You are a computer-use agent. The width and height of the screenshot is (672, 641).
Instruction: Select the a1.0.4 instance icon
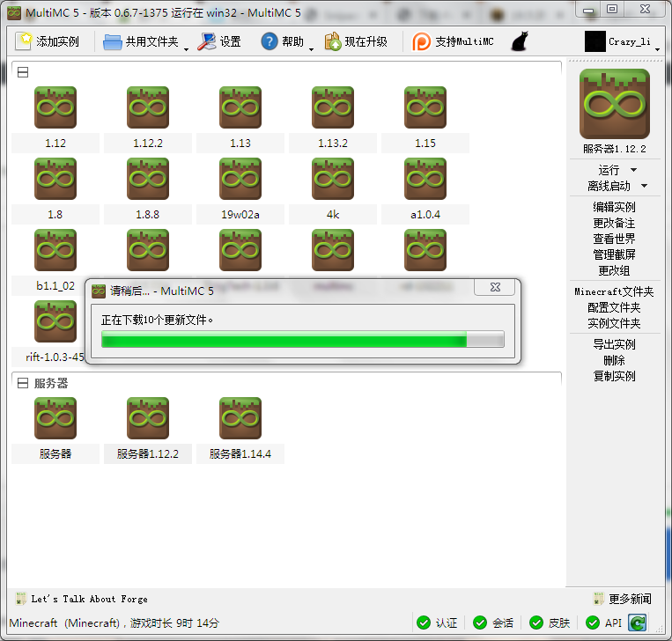pos(425,179)
